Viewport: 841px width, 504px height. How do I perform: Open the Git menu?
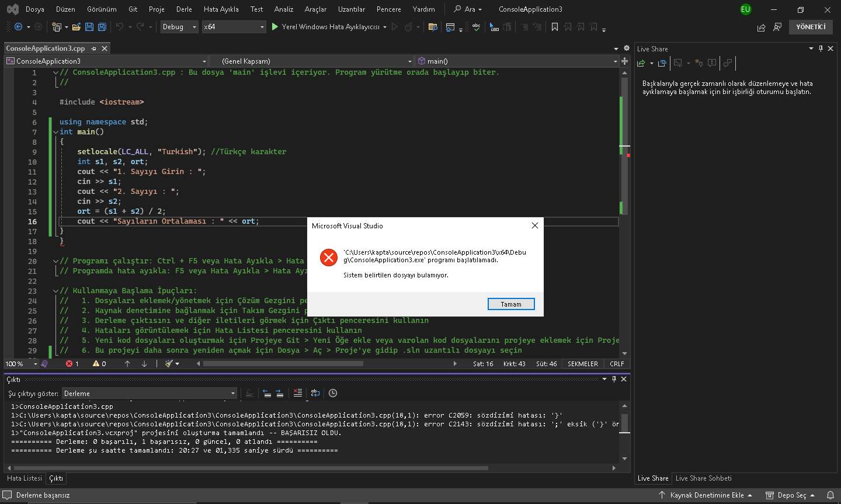133,9
